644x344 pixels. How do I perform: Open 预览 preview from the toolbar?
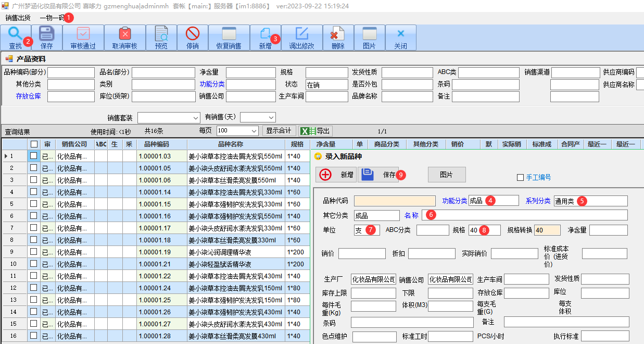161,34
